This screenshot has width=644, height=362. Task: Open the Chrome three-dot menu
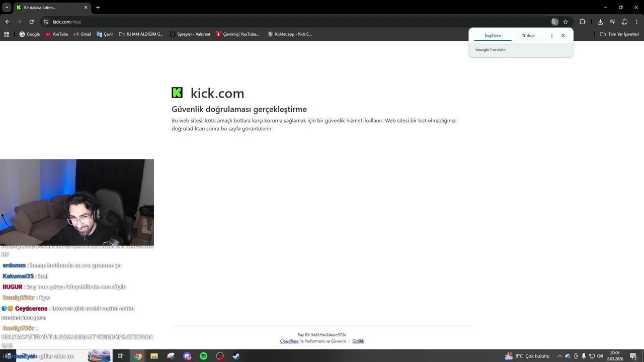[x=637, y=22]
